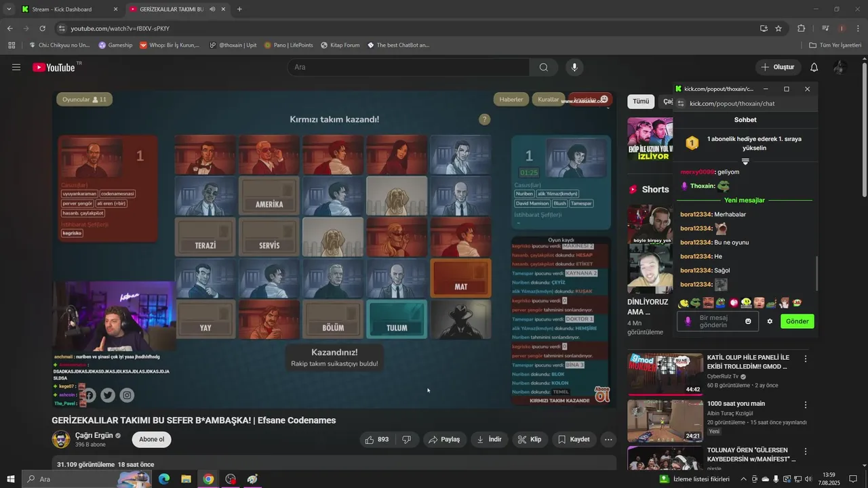This screenshot has height=488, width=868.
Task: Click the Windows taskbar Ara search box
Action: point(78,479)
